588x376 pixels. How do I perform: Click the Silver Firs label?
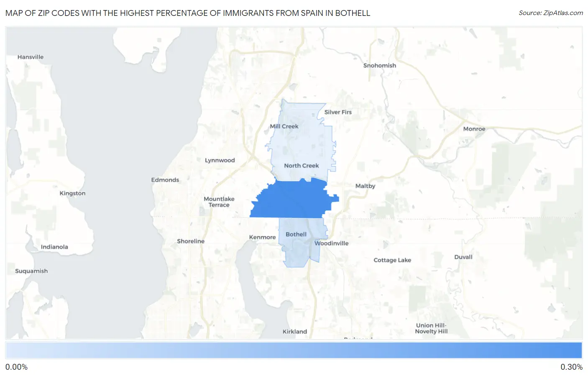pyautogui.click(x=338, y=112)
